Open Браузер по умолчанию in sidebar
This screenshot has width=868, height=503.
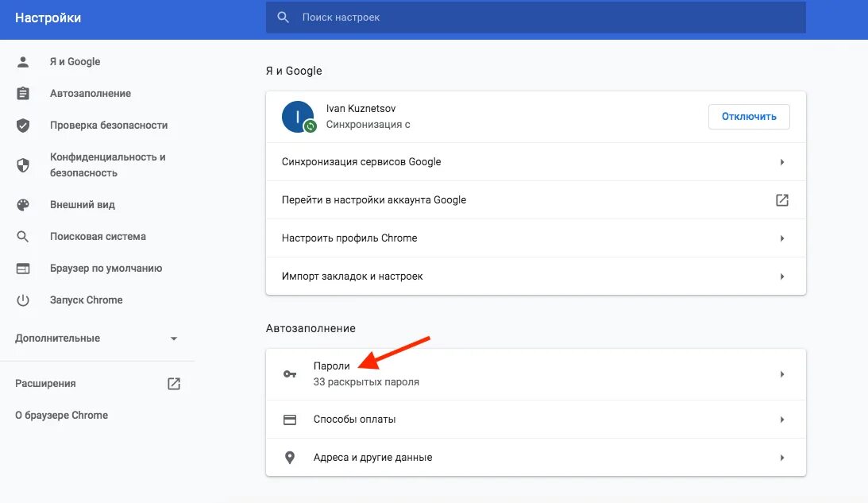[106, 268]
